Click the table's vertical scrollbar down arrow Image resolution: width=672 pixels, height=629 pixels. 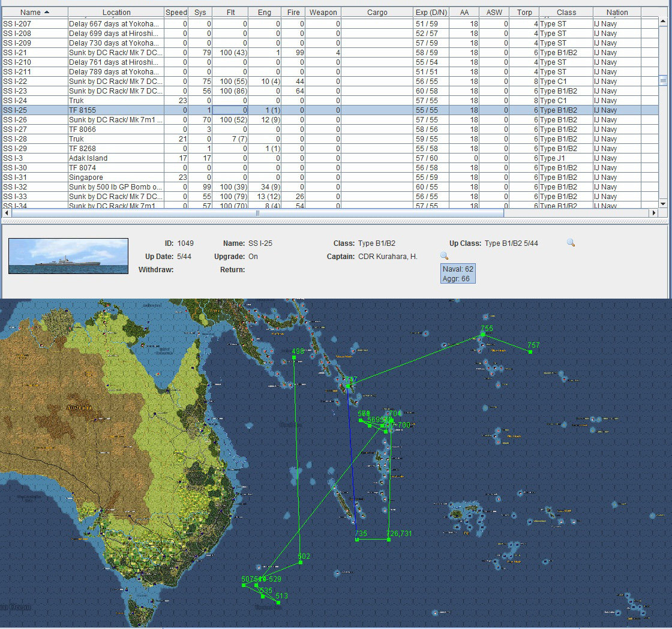click(663, 204)
